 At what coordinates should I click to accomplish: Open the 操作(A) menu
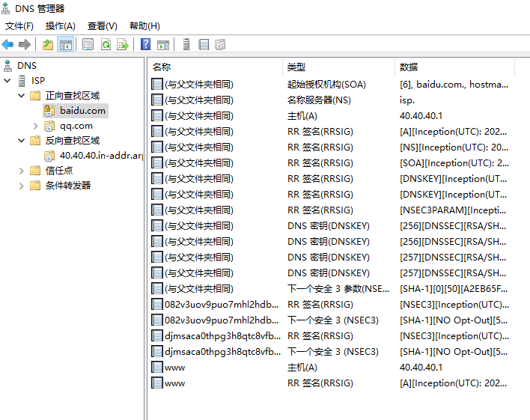(x=60, y=26)
